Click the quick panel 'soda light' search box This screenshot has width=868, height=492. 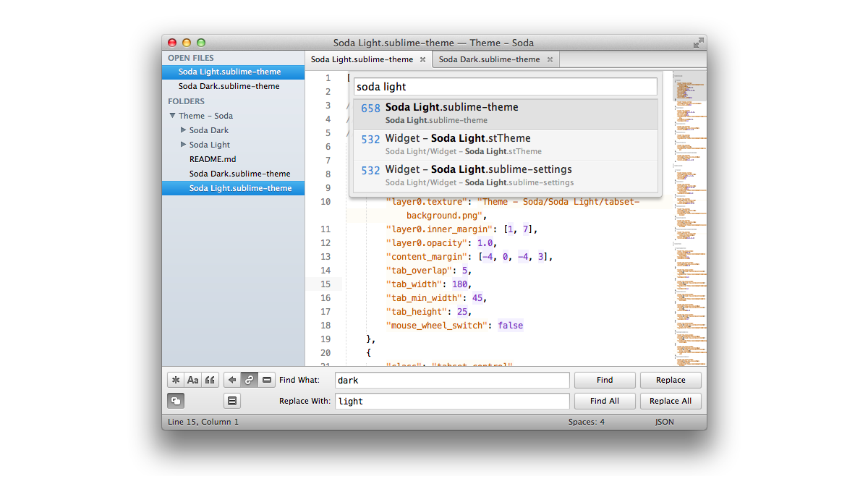pos(505,87)
